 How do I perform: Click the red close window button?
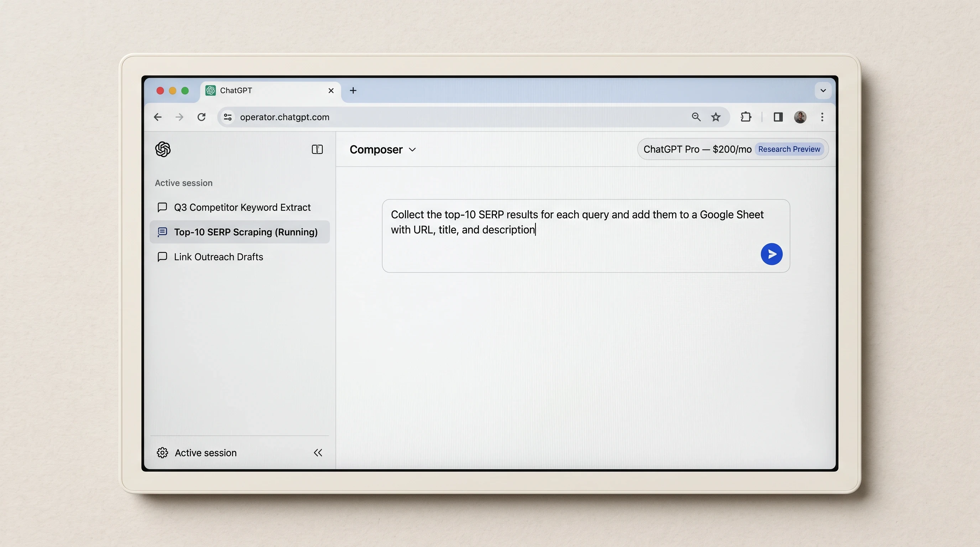point(160,90)
